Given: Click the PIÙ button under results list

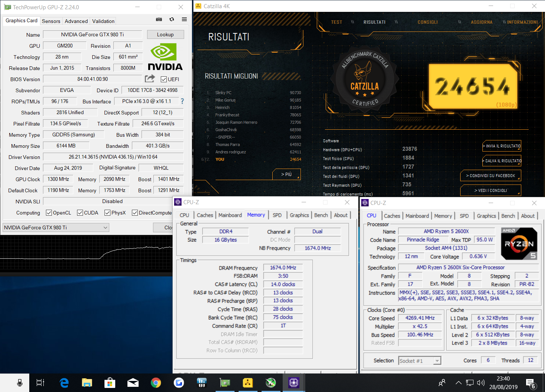Looking at the screenshot, I should click(286, 174).
